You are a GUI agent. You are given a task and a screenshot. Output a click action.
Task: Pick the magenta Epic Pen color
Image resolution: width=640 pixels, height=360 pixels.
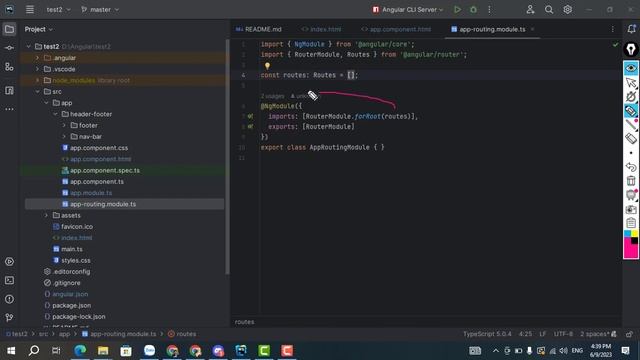(x=630, y=251)
